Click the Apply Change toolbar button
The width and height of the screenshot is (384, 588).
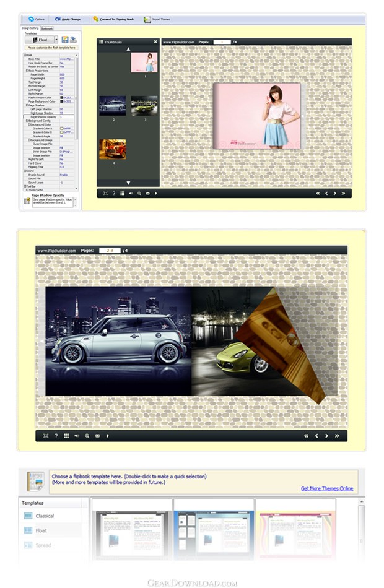(x=67, y=19)
